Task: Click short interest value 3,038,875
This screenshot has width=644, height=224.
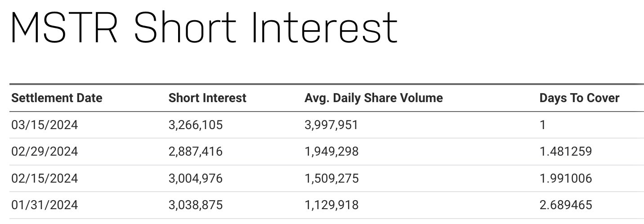Action: coord(195,205)
